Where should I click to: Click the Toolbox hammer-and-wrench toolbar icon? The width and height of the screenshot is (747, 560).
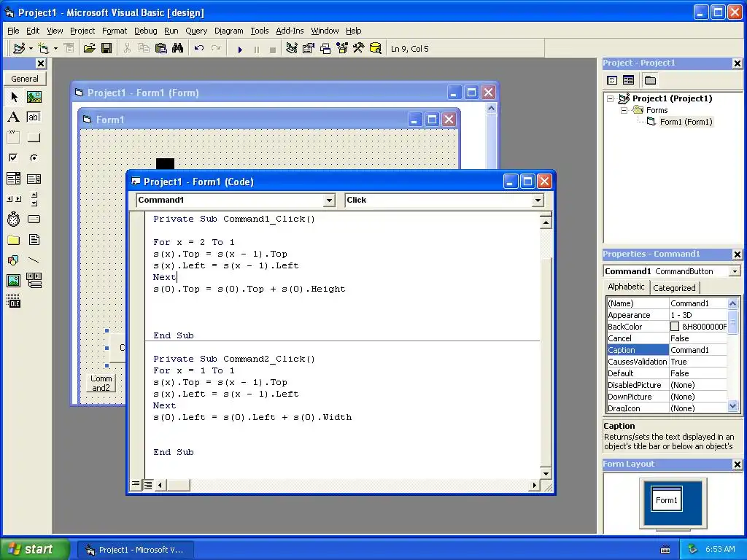coord(358,49)
